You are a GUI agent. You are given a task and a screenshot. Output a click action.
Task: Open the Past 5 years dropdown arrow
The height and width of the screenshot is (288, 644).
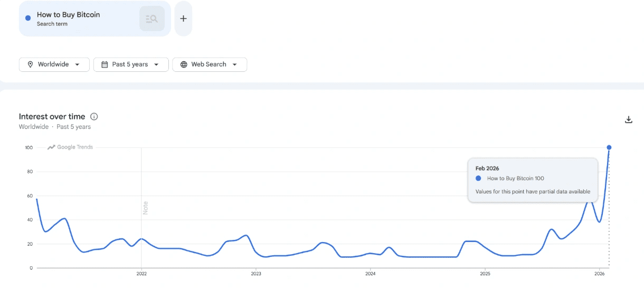(x=156, y=64)
